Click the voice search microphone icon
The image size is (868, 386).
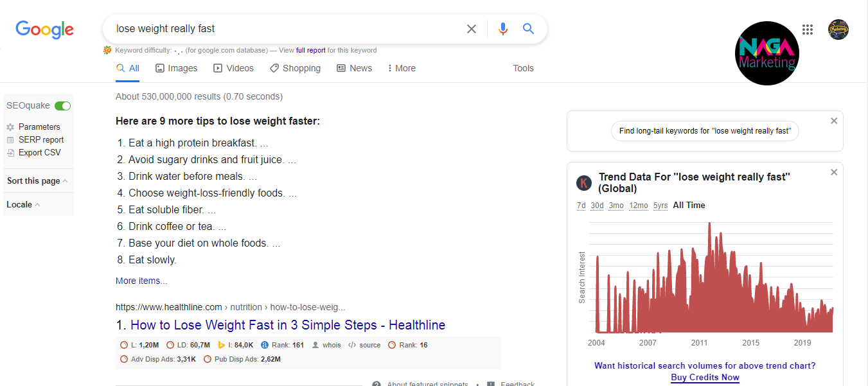[503, 29]
